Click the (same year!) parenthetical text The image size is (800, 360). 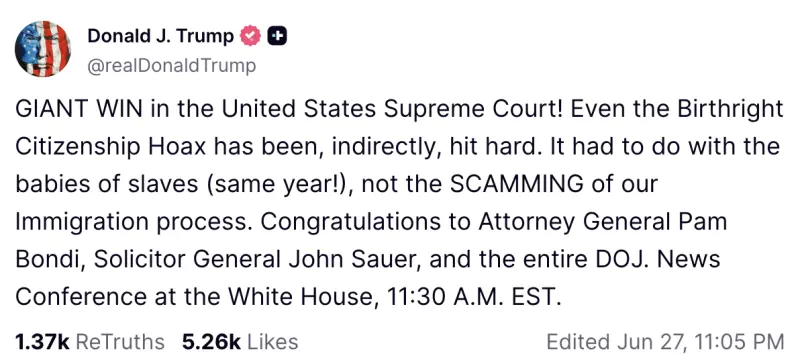point(279,185)
